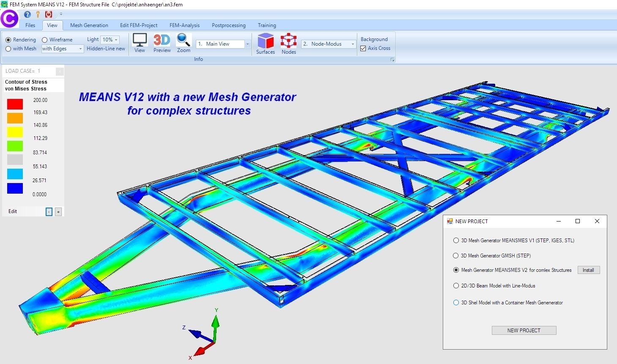The width and height of the screenshot is (617, 364).
Task: Close the NEW PROJECT window
Action: (597, 221)
